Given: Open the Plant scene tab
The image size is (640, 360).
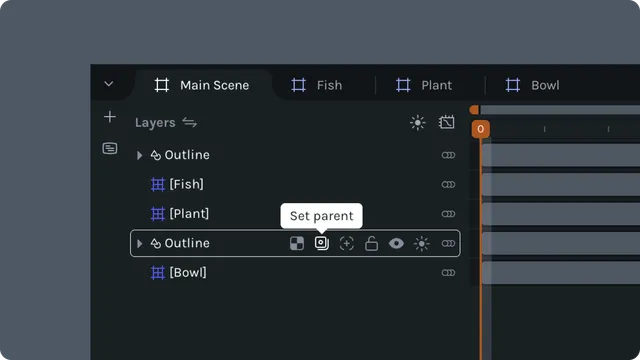Looking at the screenshot, I should (424, 85).
